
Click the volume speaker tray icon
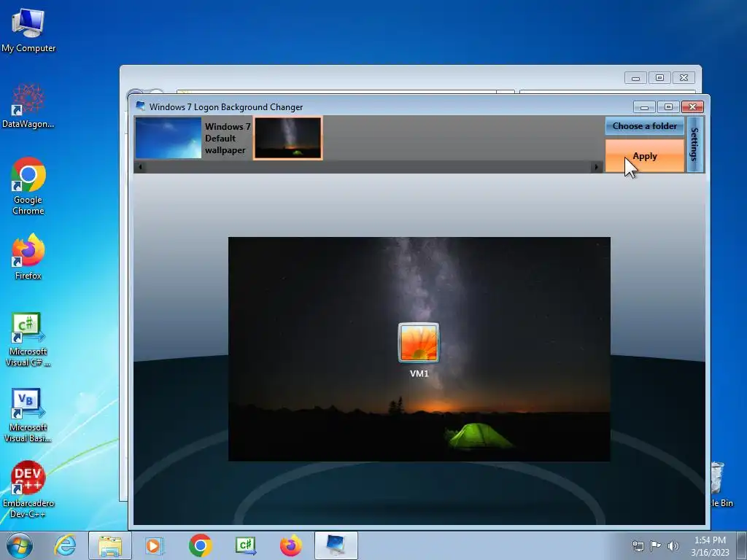tap(673, 545)
